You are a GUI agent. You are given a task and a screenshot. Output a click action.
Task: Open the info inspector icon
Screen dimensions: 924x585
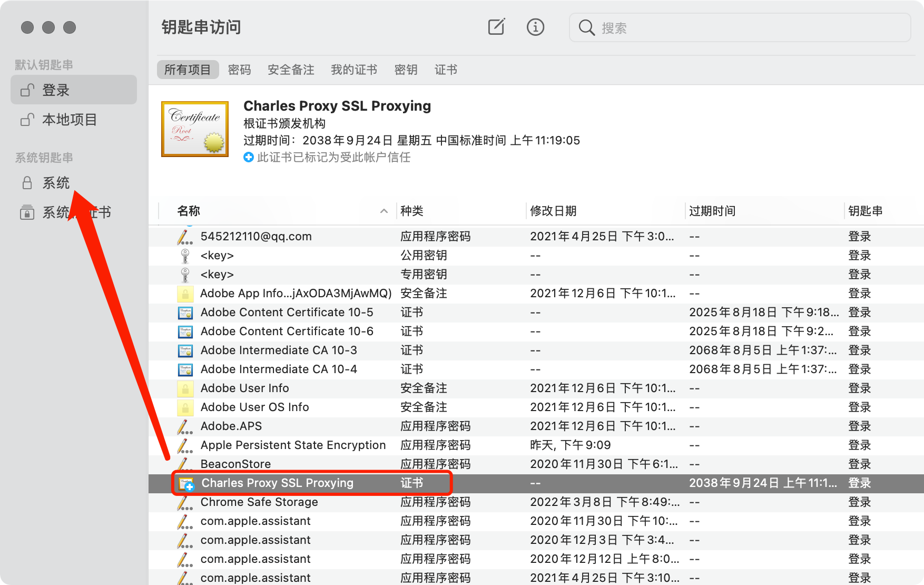[535, 27]
